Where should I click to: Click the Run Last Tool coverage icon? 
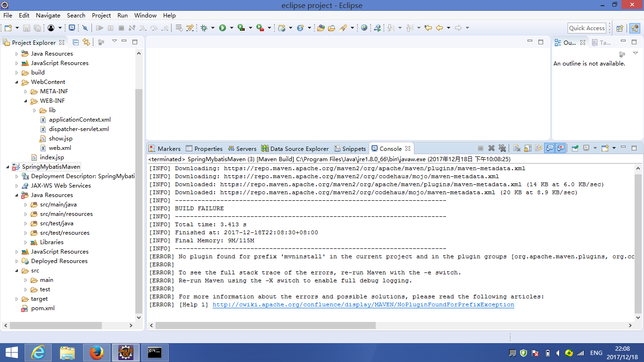[241, 28]
